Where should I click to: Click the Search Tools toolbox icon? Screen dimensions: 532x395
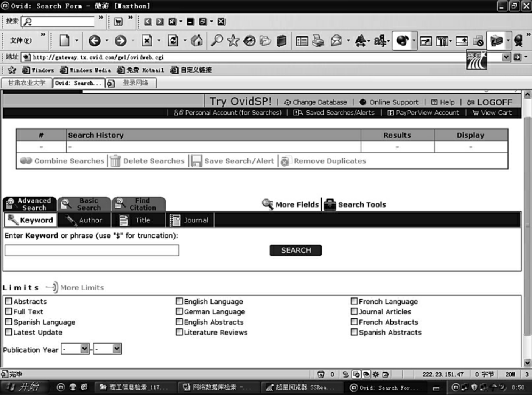pos(330,204)
